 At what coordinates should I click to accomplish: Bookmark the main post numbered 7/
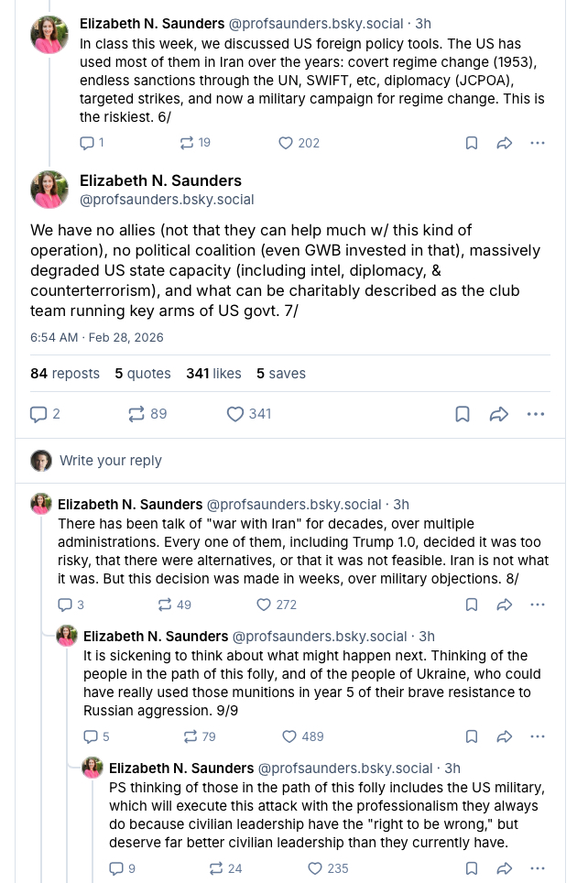pyautogui.click(x=463, y=414)
